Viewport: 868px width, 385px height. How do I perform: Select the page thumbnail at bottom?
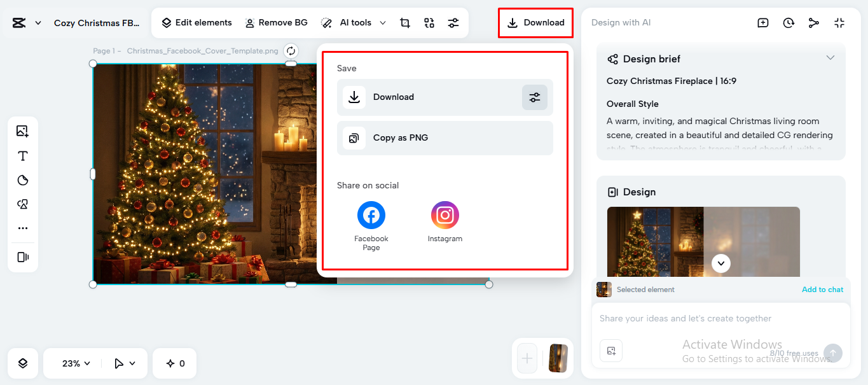558,358
